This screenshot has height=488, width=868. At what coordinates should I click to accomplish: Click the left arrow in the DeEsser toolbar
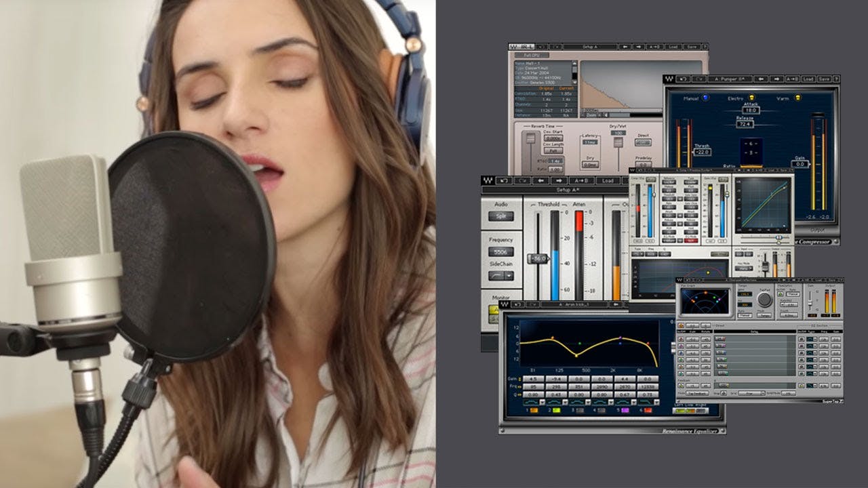[x=540, y=180]
